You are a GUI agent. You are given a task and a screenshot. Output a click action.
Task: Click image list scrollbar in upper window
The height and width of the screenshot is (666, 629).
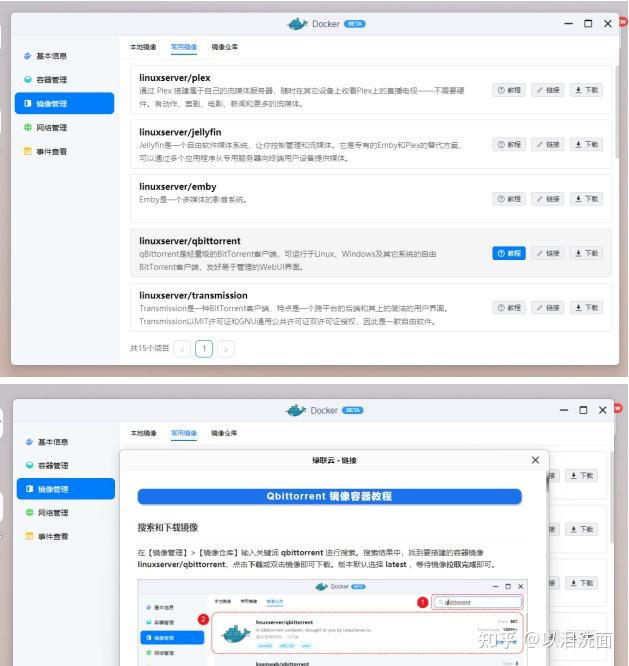coord(616,113)
